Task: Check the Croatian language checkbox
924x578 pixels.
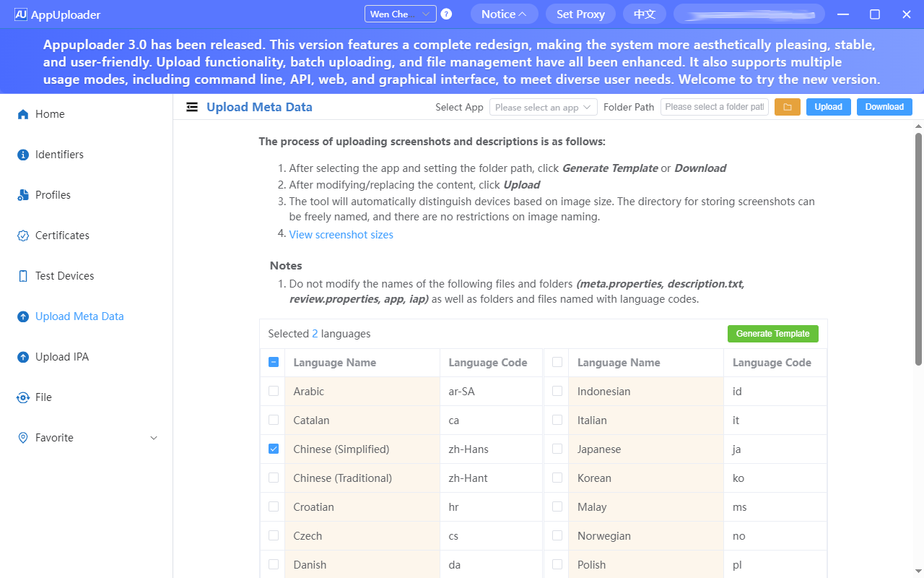Action: 274,506
